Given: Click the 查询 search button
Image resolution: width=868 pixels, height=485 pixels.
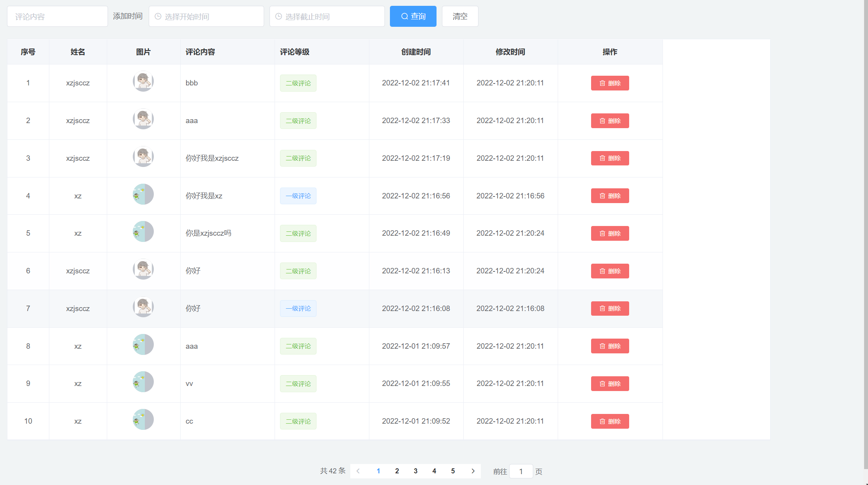Looking at the screenshot, I should point(413,16).
